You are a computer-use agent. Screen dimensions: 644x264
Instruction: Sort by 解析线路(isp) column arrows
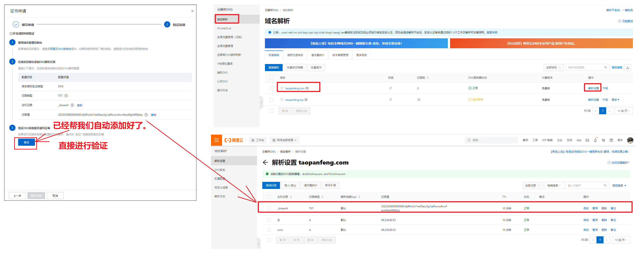click(359, 197)
